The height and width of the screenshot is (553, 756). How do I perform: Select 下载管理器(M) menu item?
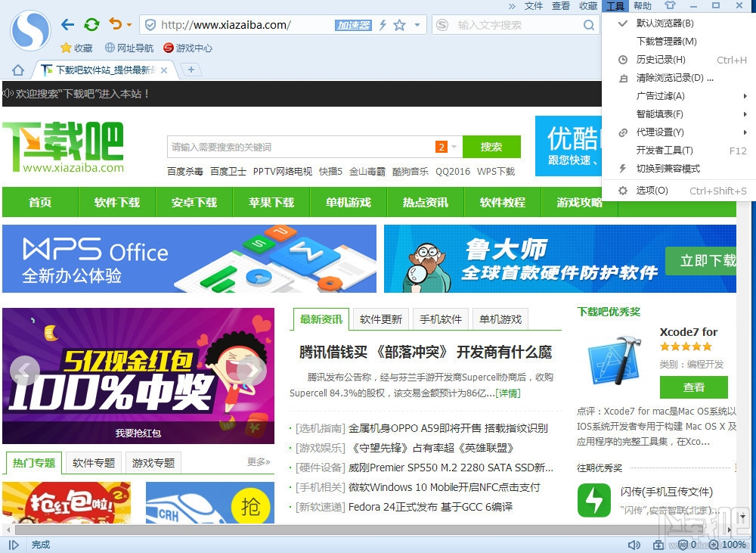(x=679, y=42)
